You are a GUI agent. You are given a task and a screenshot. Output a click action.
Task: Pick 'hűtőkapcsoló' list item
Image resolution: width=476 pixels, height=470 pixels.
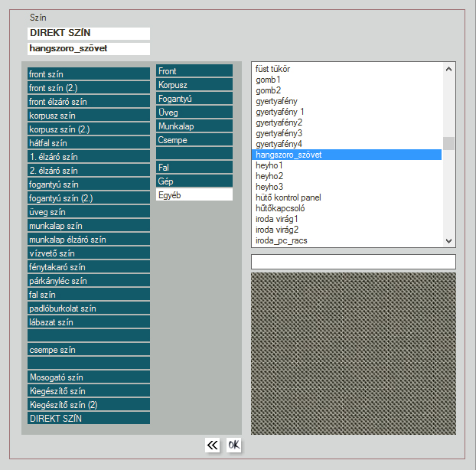[347, 208]
